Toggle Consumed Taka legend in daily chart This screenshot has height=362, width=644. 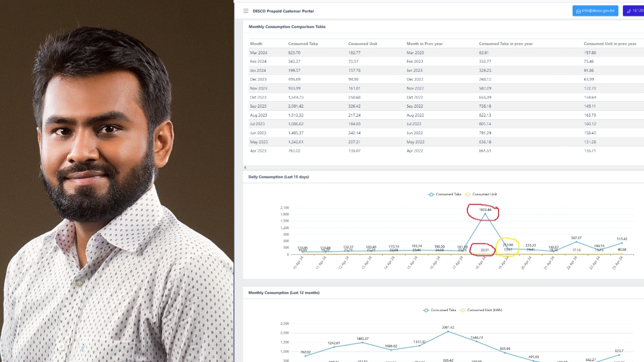(x=445, y=194)
